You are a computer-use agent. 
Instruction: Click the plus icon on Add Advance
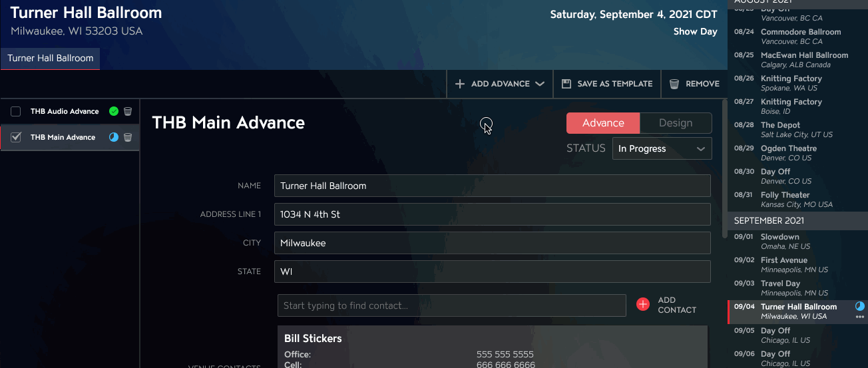click(x=460, y=84)
